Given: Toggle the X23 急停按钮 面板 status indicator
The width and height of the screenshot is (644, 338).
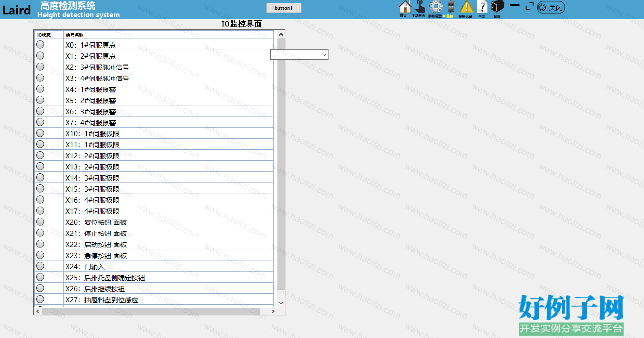Looking at the screenshot, I should pos(40,255).
